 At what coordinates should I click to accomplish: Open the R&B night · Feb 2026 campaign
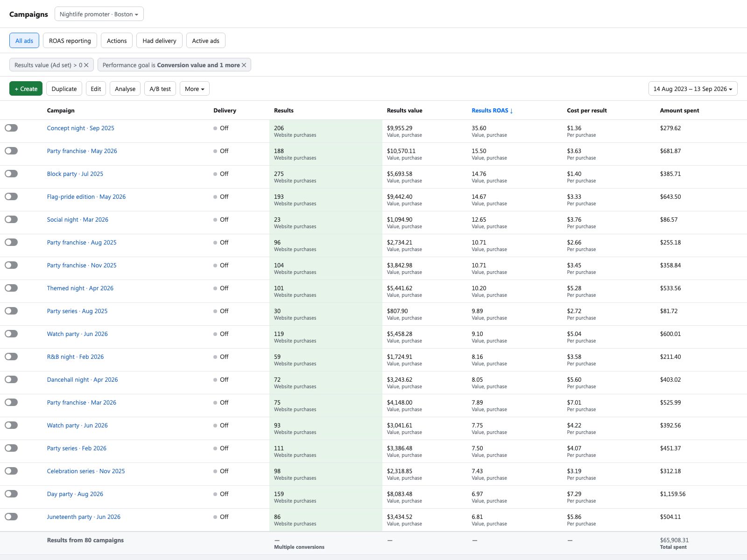pos(75,357)
